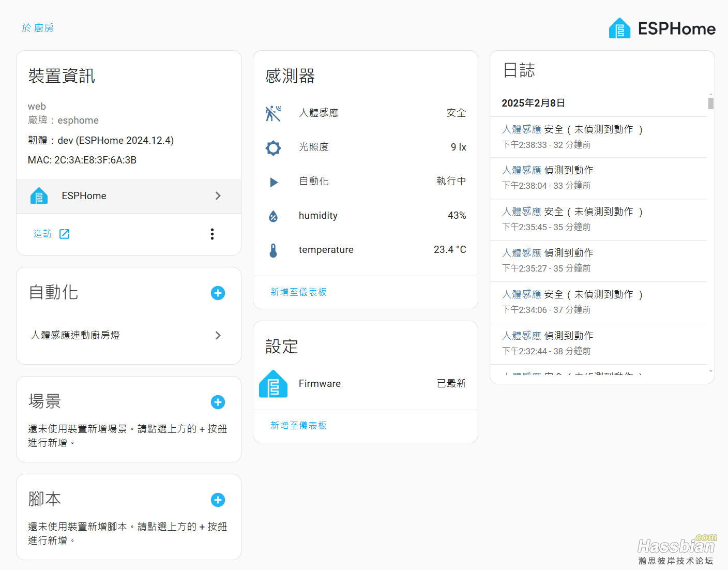Click the 2025年2月8日 log date header
The image size is (728, 570).
tap(533, 103)
